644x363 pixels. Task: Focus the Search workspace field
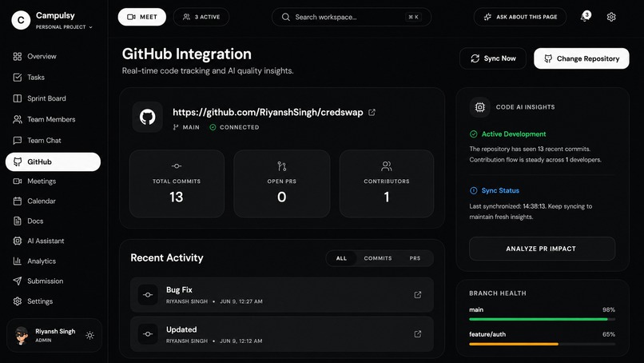click(x=352, y=17)
